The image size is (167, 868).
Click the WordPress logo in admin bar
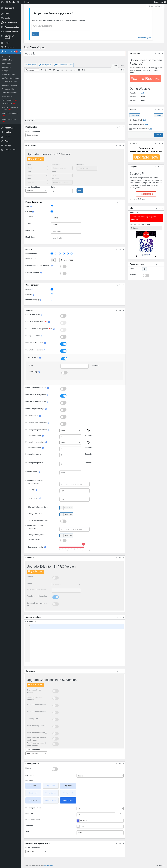tap(2, 2)
